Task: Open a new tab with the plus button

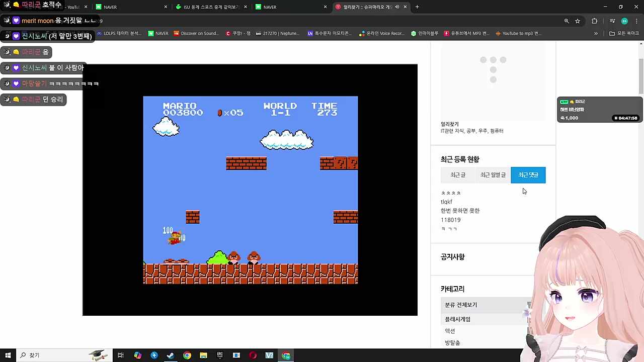Action: point(417,7)
